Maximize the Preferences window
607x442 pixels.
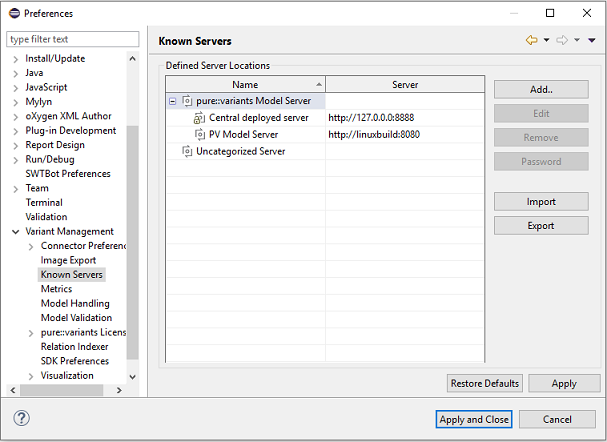550,13
